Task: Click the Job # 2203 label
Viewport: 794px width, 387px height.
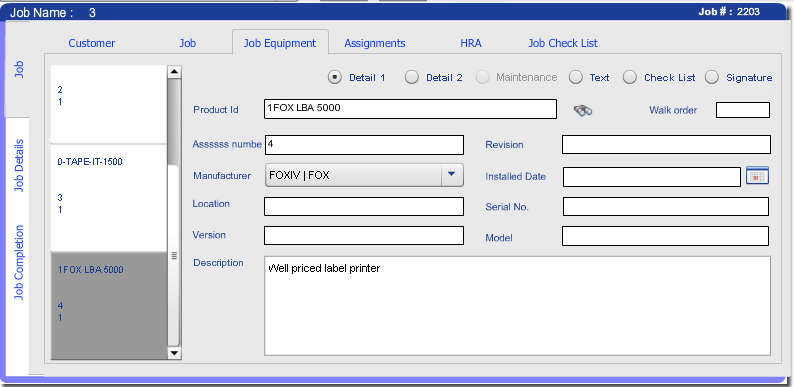Action: pyautogui.click(x=729, y=12)
